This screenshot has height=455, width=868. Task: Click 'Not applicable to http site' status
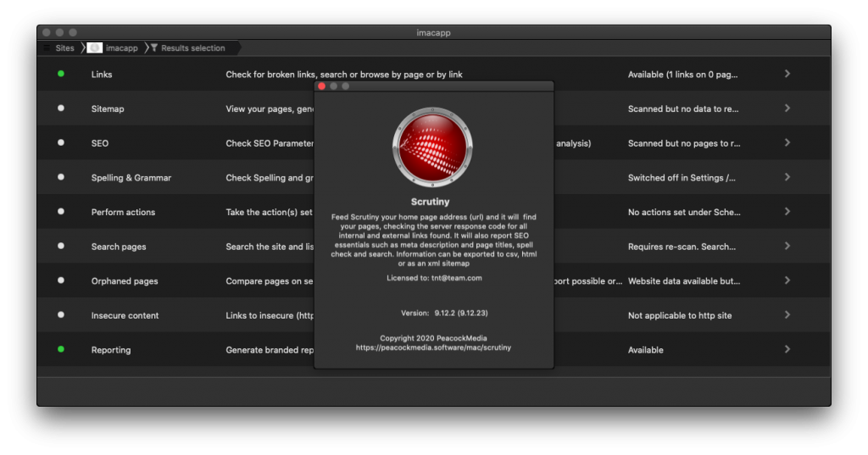click(x=680, y=315)
